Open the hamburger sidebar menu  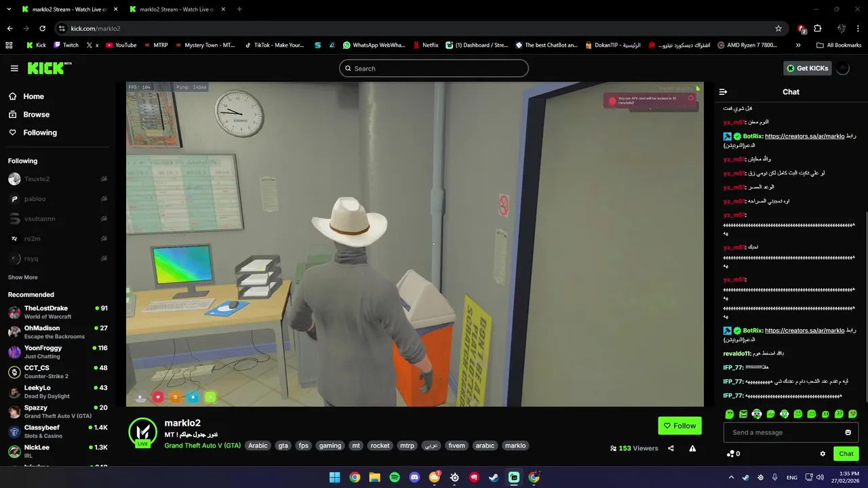[14, 68]
